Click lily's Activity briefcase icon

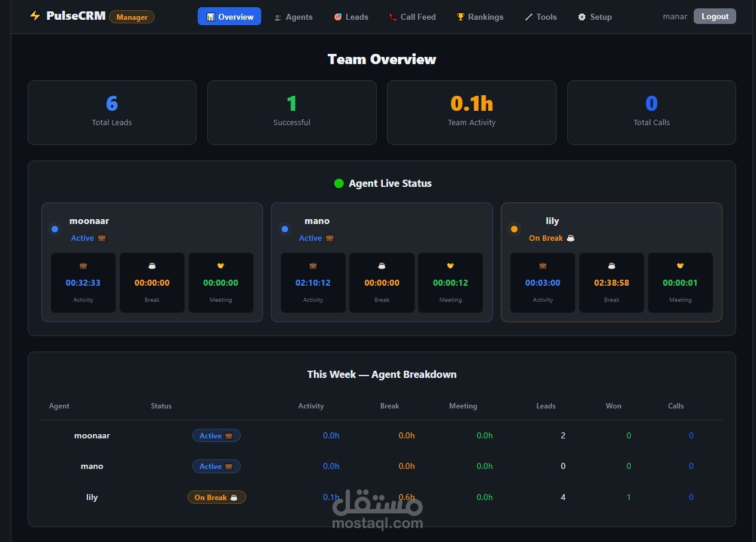click(543, 265)
